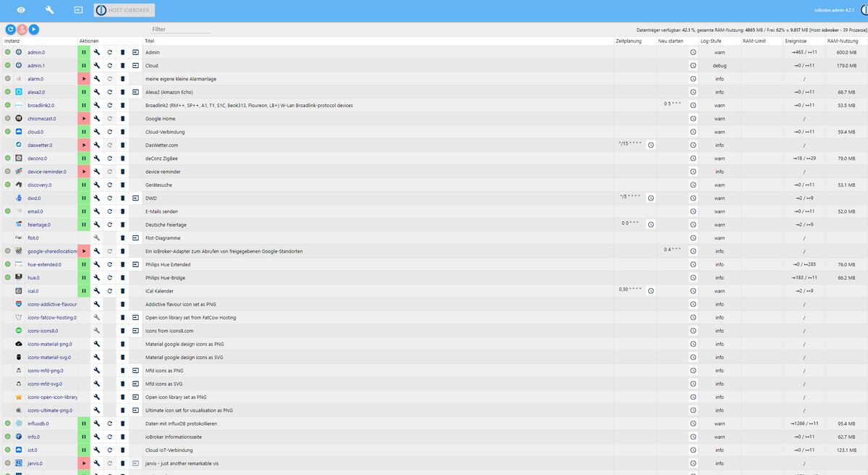868x475 pixels.
Task: Open the hue-extended.0 instance name
Action: [x=44, y=264]
